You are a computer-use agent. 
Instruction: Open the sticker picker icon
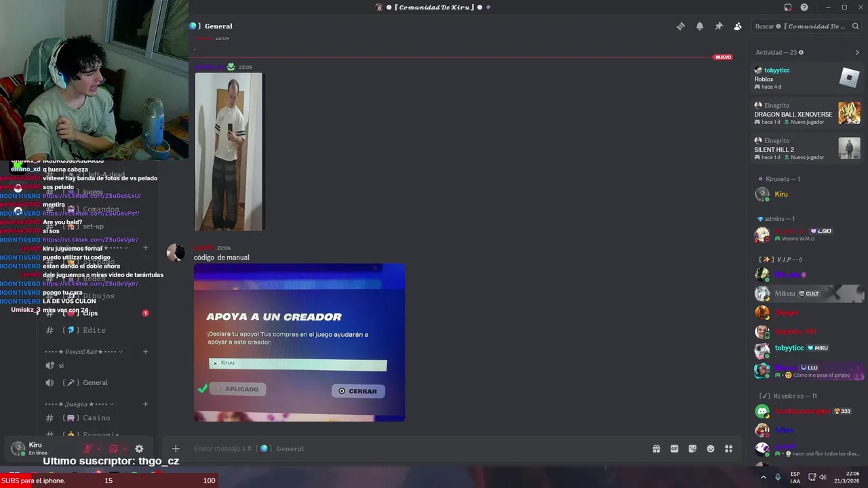pos(692,449)
